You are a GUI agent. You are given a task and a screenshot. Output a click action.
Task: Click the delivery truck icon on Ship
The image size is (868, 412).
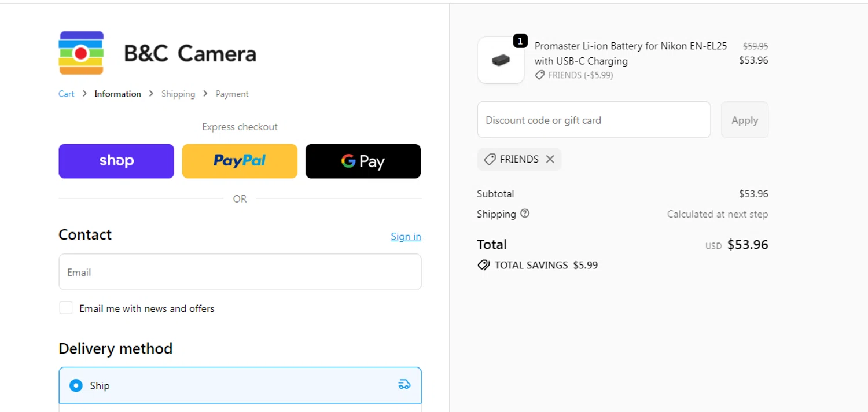pos(404,385)
